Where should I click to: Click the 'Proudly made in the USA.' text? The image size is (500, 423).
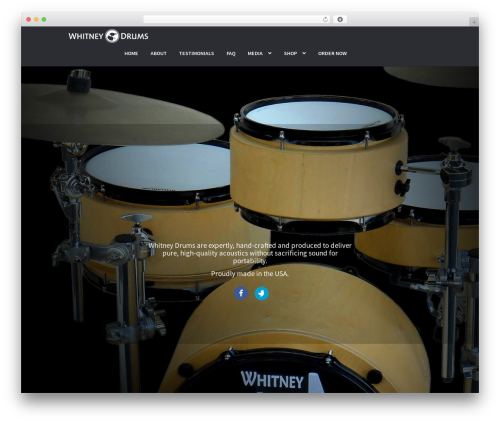coord(250,274)
